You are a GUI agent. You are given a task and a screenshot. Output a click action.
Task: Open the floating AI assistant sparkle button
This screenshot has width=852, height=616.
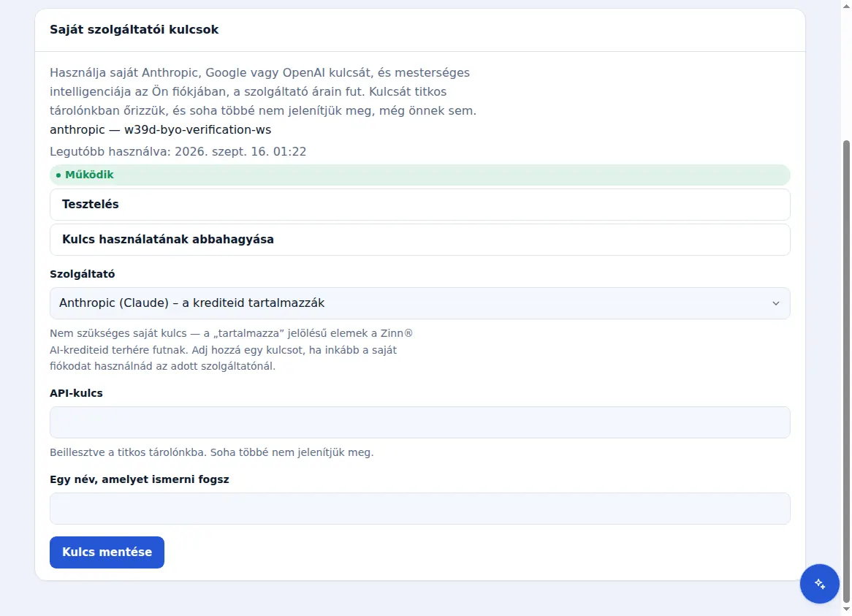(819, 583)
